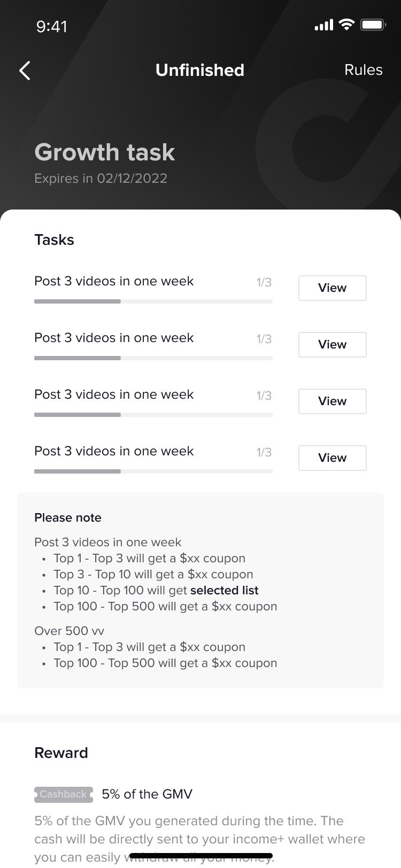Screen dimensions: 401x868
Task: Tap the battery indicator icon
Action: coord(373,25)
